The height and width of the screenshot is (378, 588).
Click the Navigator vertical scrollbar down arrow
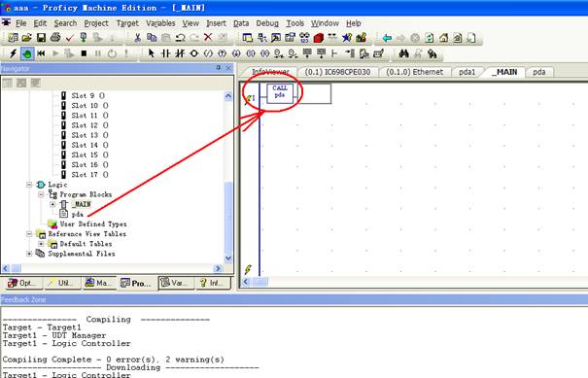tap(228, 258)
